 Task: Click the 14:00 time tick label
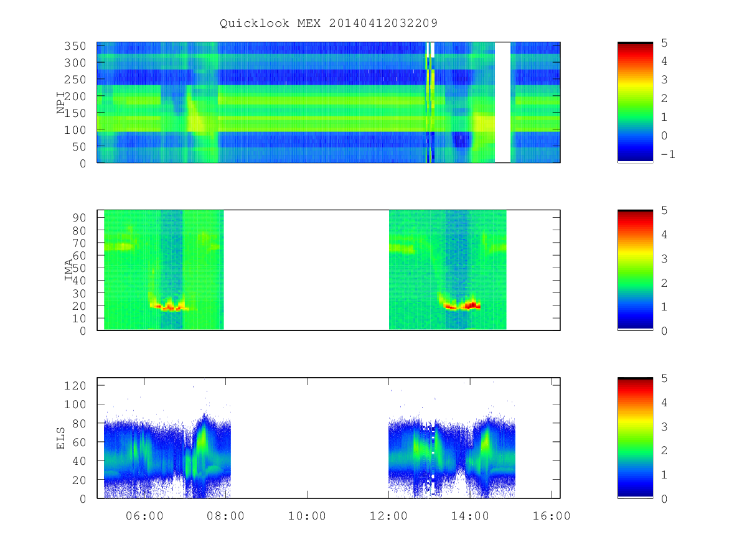click(471, 515)
